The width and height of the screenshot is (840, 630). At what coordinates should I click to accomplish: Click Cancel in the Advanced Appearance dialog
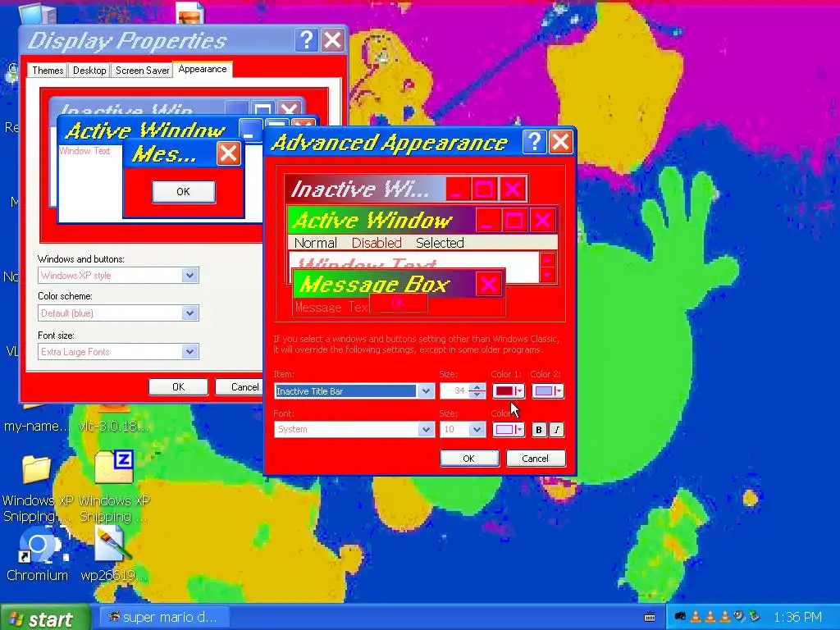[535, 459]
